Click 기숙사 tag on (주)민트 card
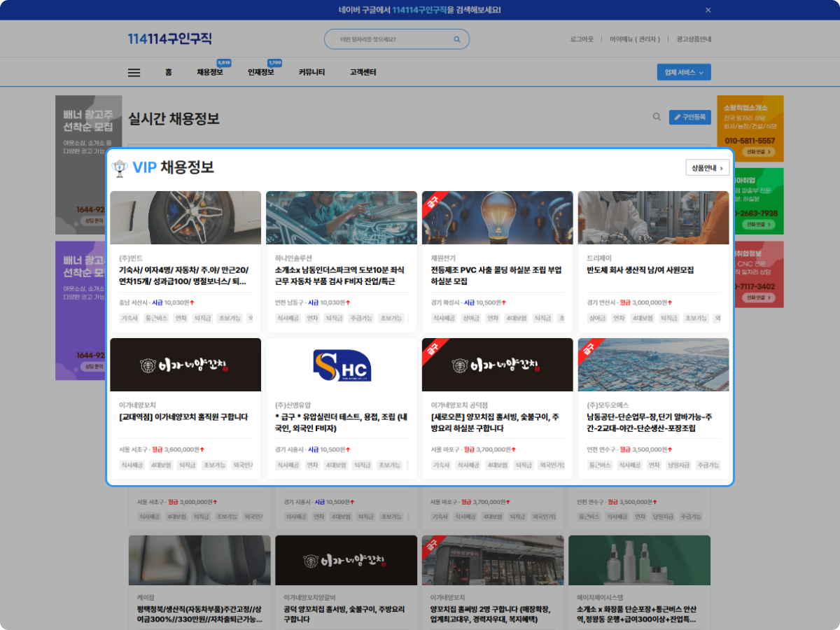The image size is (840, 630). pos(129,318)
